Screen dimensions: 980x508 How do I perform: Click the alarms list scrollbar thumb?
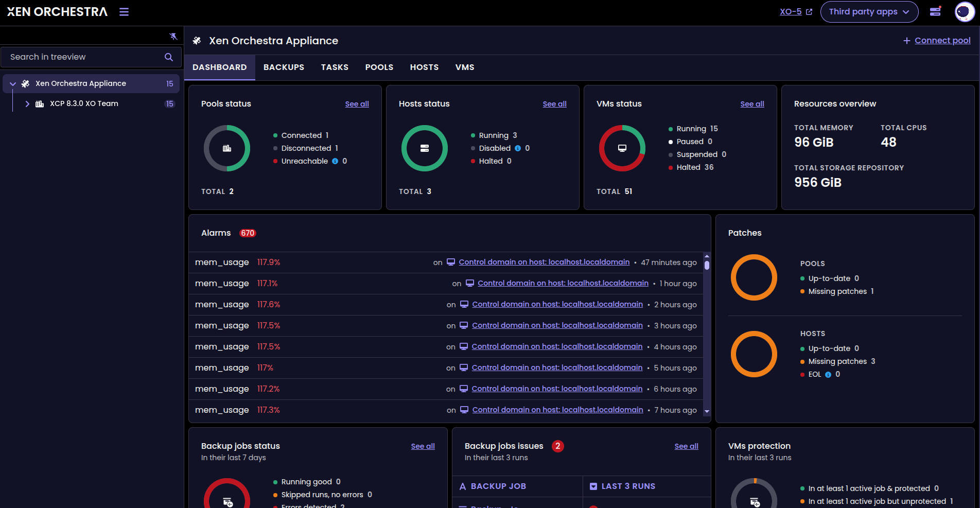pos(707,266)
